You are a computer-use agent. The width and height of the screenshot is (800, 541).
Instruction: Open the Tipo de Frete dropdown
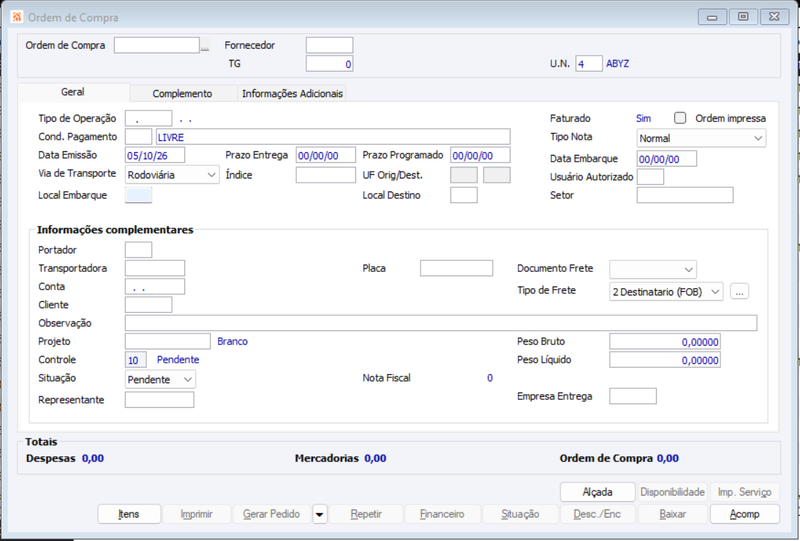666,291
